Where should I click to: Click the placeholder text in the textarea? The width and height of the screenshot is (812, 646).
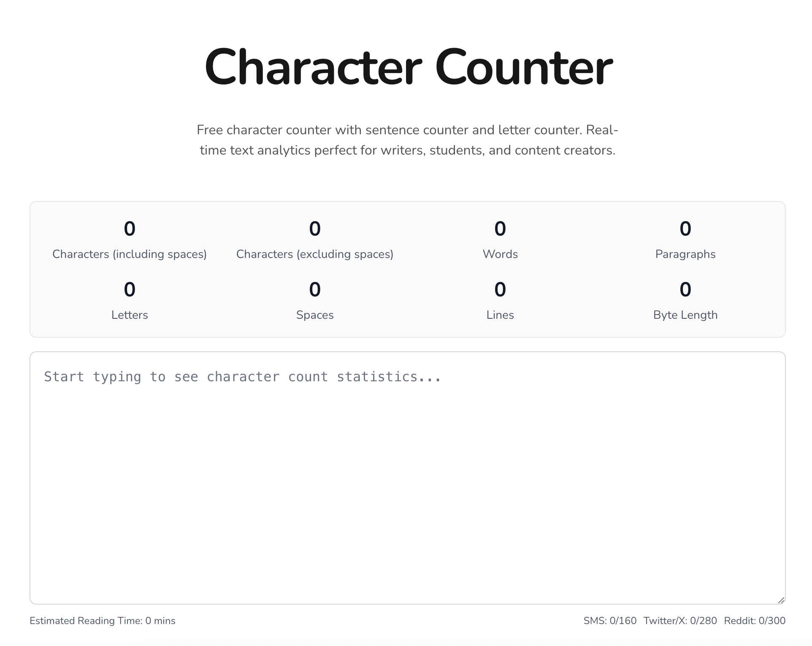click(243, 376)
